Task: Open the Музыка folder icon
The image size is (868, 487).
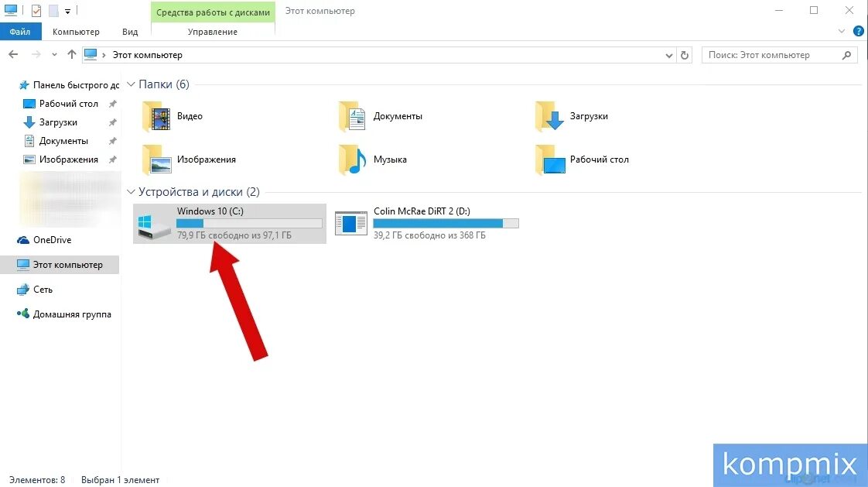Action: 353,159
